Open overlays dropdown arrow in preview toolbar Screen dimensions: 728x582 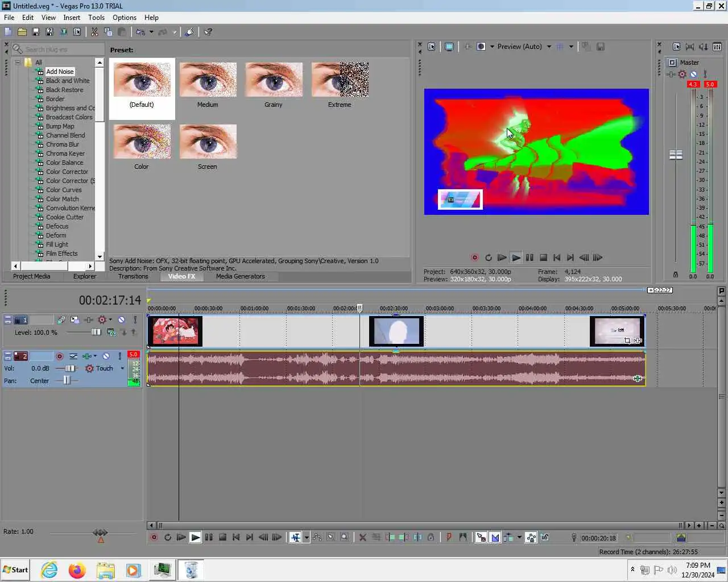pos(571,47)
